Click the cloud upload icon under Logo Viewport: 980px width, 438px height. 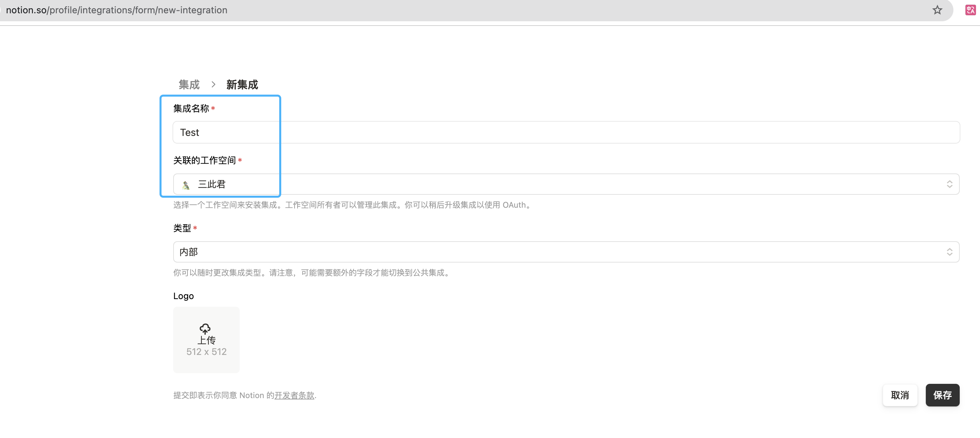point(205,328)
